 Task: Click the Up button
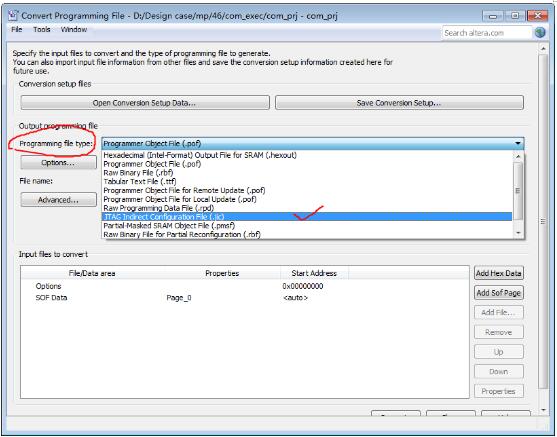click(x=499, y=352)
